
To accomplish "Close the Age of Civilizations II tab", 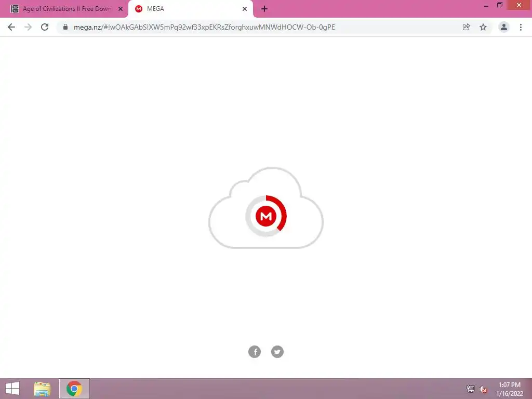I will pos(121,9).
